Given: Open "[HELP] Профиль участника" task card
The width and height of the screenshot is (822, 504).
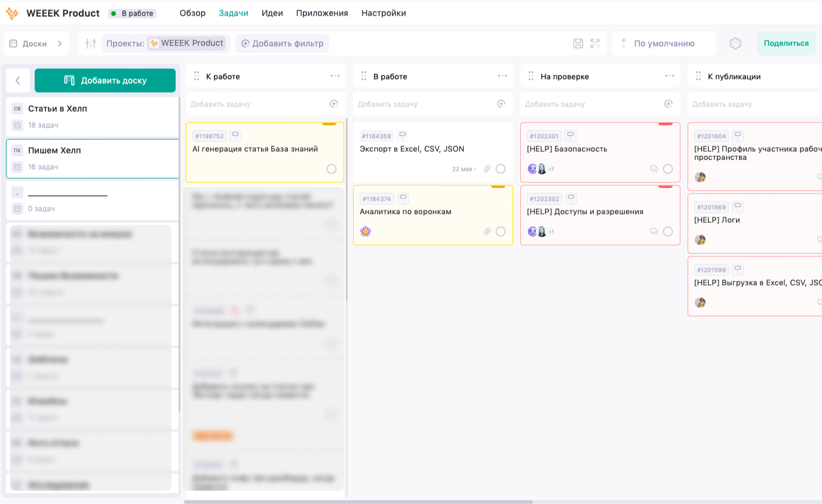Looking at the screenshot, I should (755, 156).
